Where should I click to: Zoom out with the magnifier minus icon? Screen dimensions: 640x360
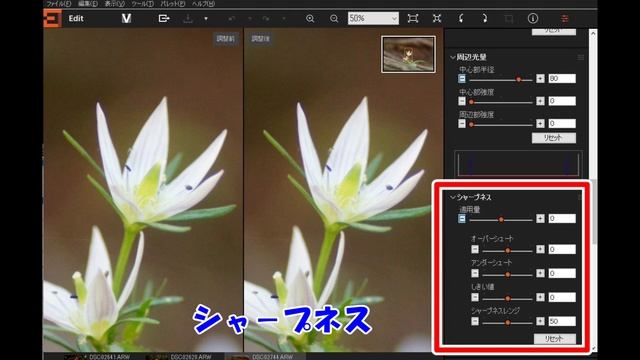point(334,18)
